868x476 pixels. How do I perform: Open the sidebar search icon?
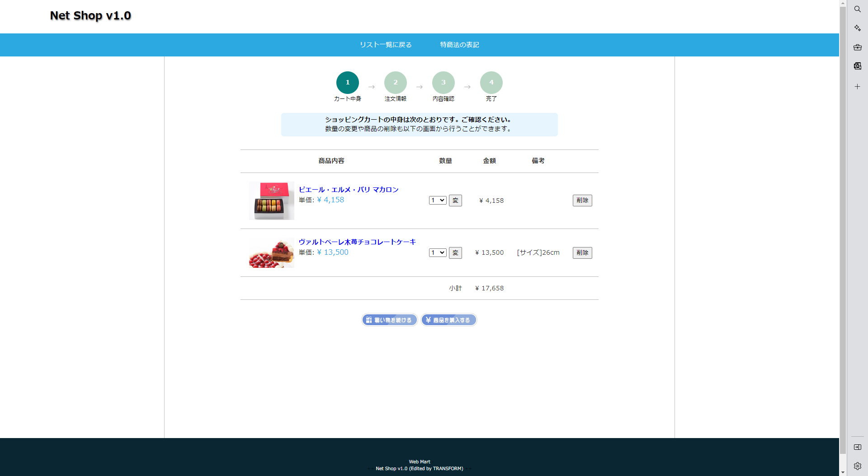[x=857, y=9]
